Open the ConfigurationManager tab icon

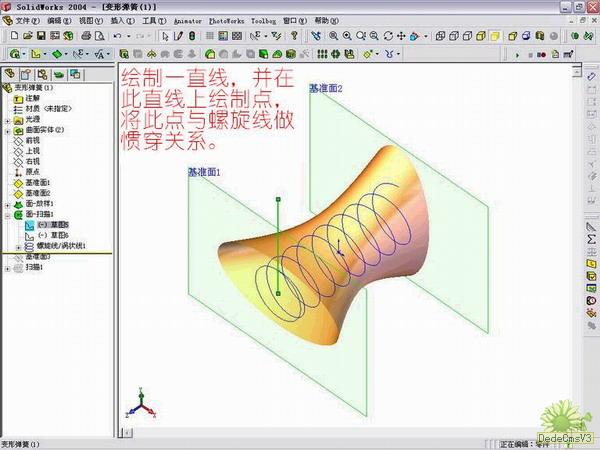pyautogui.click(x=43, y=74)
